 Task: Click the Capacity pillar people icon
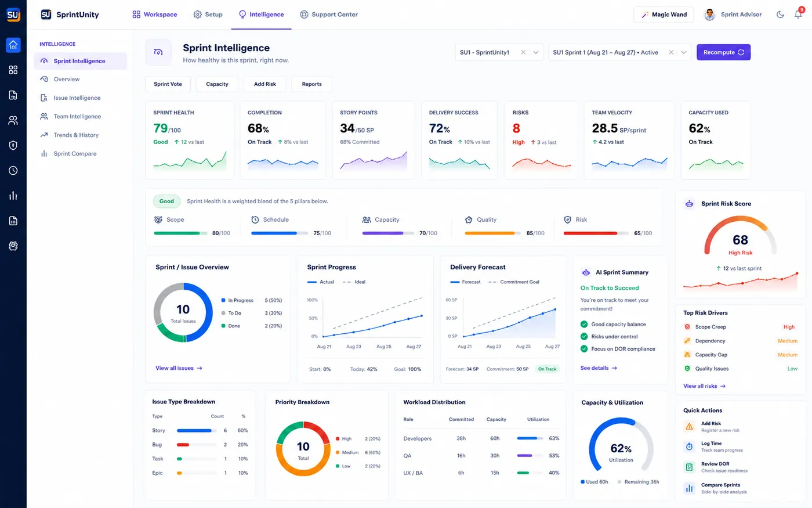pyautogui.click(x=367, y=219)
